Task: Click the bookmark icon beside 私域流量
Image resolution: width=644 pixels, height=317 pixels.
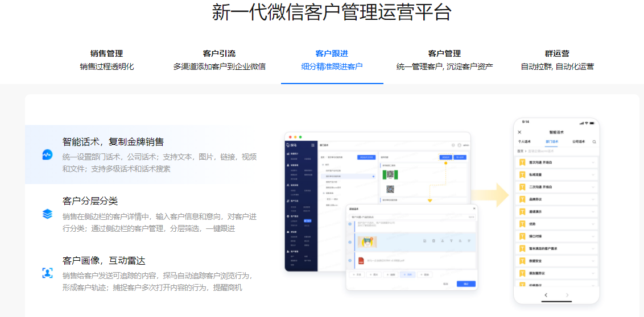Action: 522,175
